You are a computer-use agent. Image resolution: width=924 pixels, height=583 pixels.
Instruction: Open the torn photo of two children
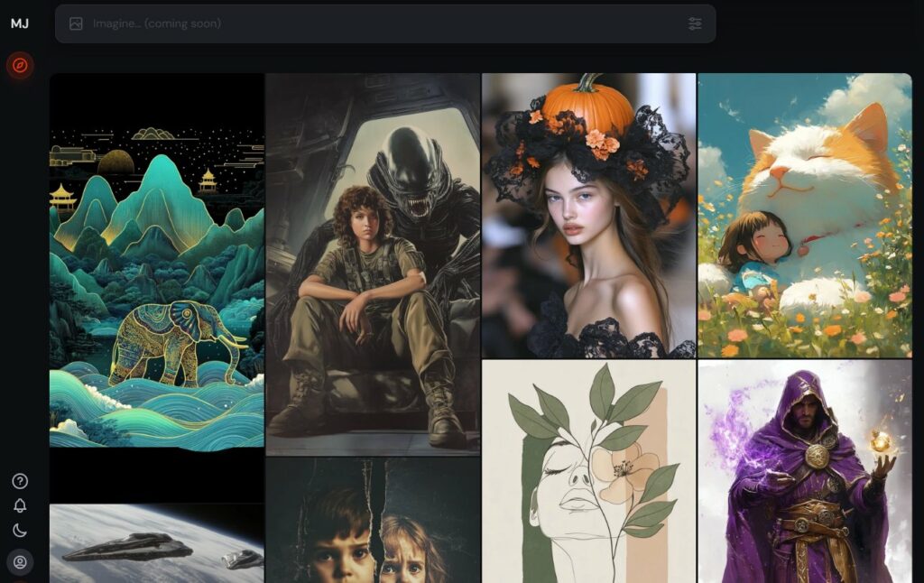click(x=372, y=521)
